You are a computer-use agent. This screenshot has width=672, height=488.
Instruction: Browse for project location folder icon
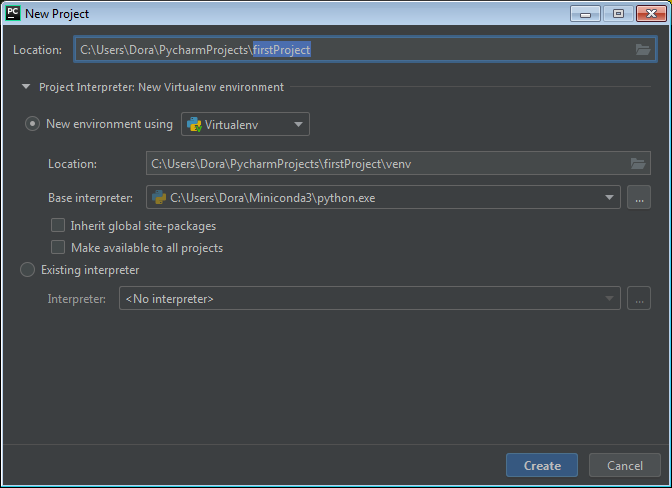coord(642,50)
